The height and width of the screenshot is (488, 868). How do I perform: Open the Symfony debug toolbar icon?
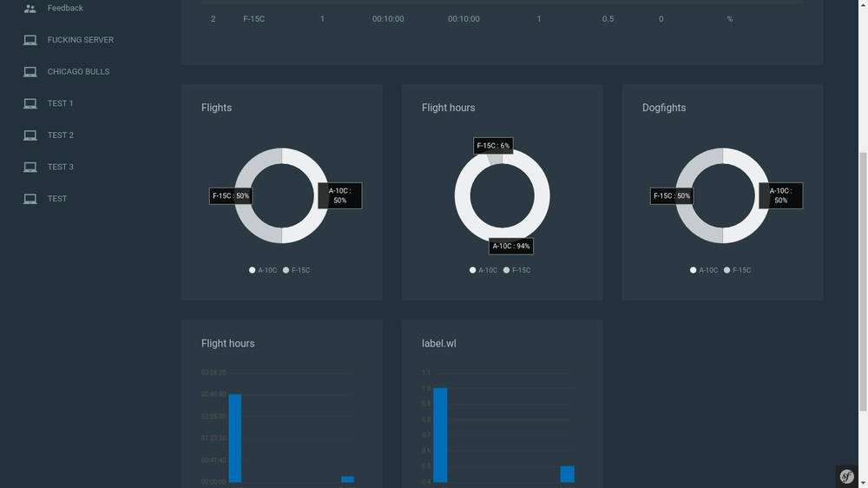(x=846, y=477)
